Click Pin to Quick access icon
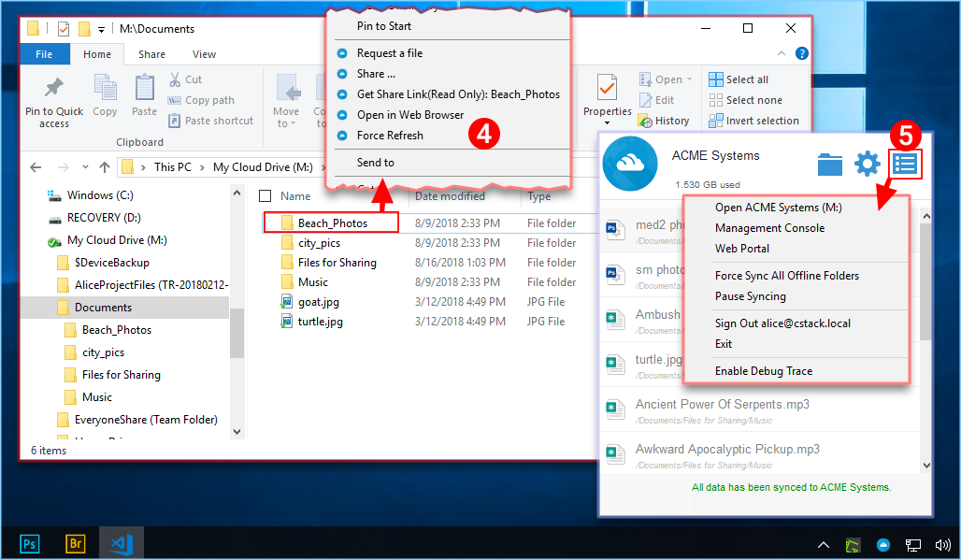961x560 pixels. click(x=54, y=88)
